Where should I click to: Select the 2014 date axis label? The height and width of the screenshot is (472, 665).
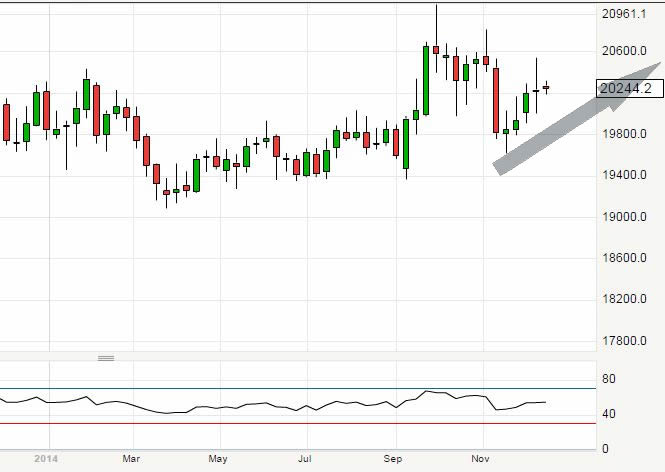coord(46,459)
